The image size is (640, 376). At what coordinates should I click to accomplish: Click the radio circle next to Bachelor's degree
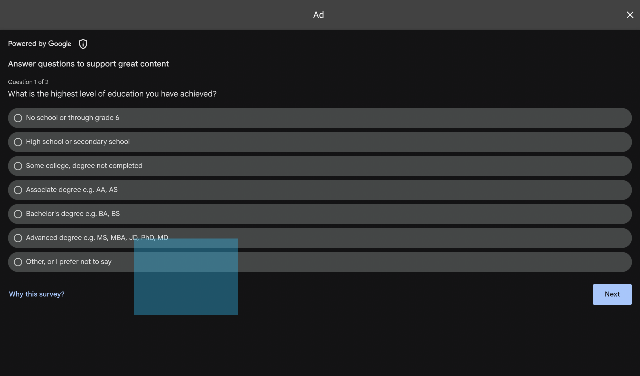[x=18, y=214]
